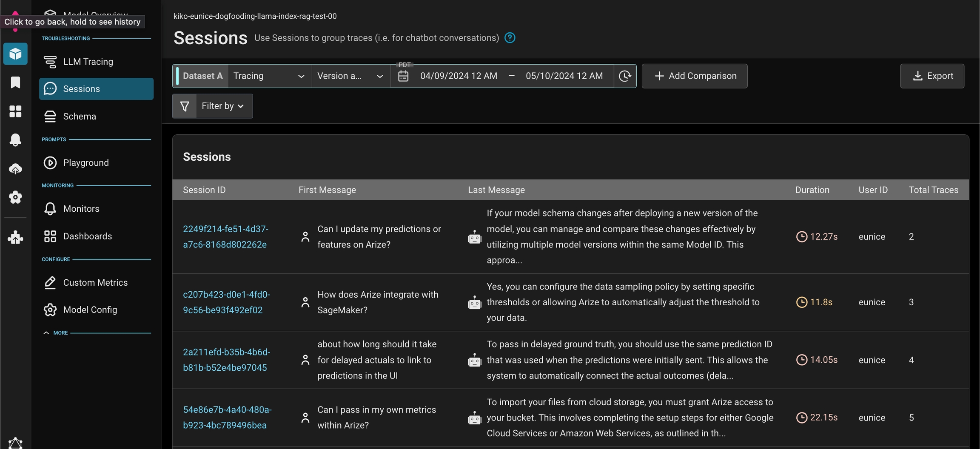Open the cube models icon in left rail
The width and height of the screenshot is (980, 449).
click(x=15, y=54)
